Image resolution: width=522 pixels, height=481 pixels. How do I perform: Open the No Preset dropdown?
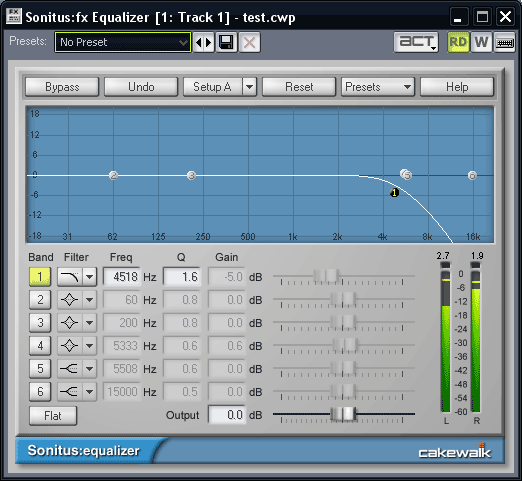pos(123,42)
